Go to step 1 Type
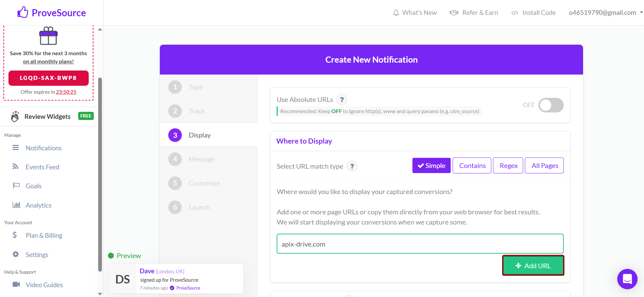The height and width of the screenshot is (297, 644). 209,87
